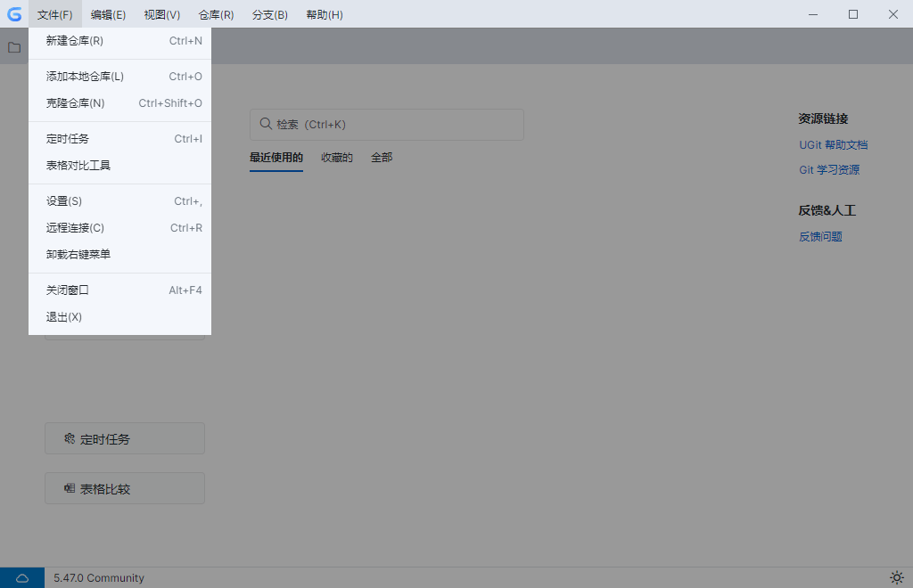The width and height of the screenshot is (913, 588).
Task: Open the 仓库(R) menu
Action: click(216, 14)
